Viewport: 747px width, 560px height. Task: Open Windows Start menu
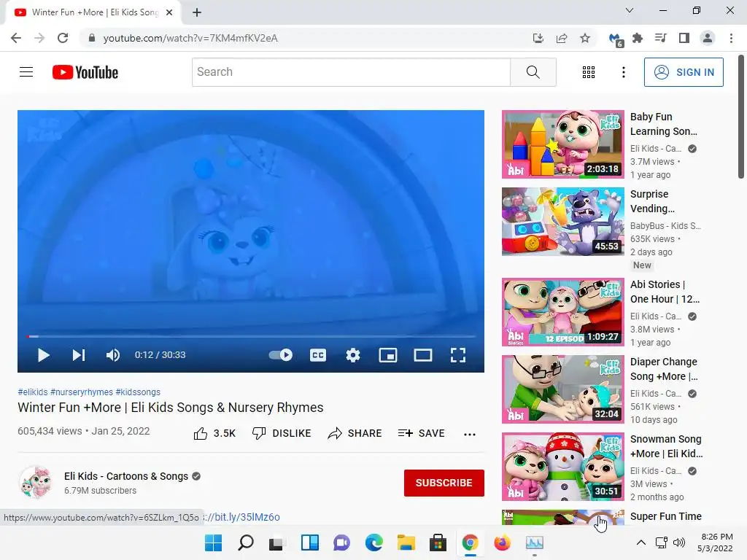click(x=213, y=542)
